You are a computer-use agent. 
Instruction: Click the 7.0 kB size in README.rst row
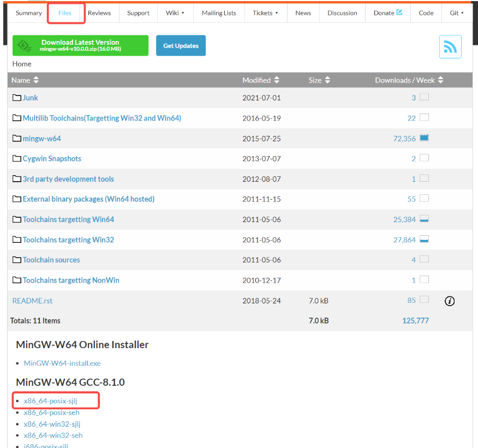pyautogui.click(x=319, y=301)
